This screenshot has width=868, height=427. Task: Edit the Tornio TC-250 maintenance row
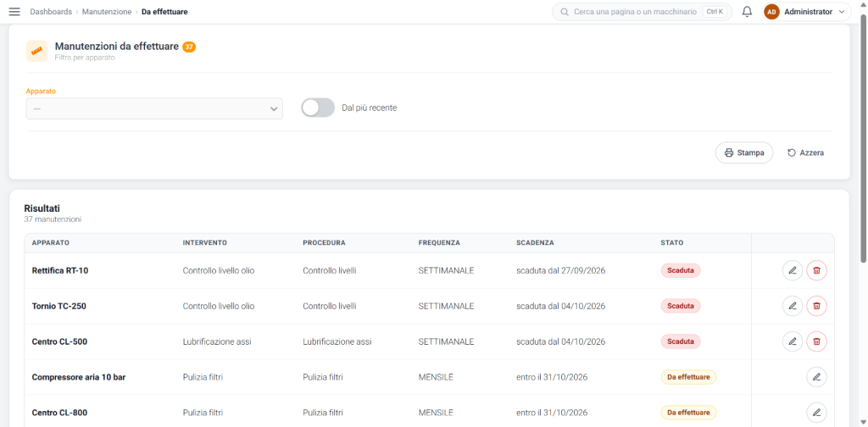(x=793, y=306)
